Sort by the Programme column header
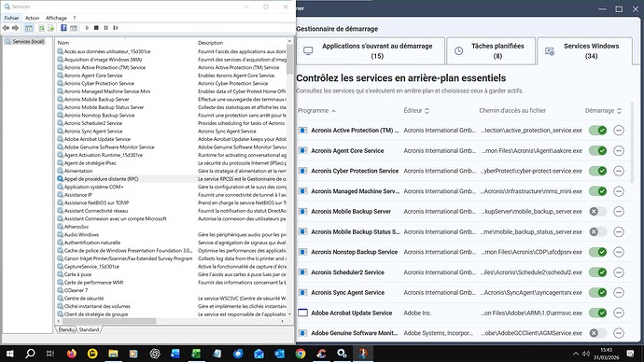644x362 pixels. tap(316, 111)
